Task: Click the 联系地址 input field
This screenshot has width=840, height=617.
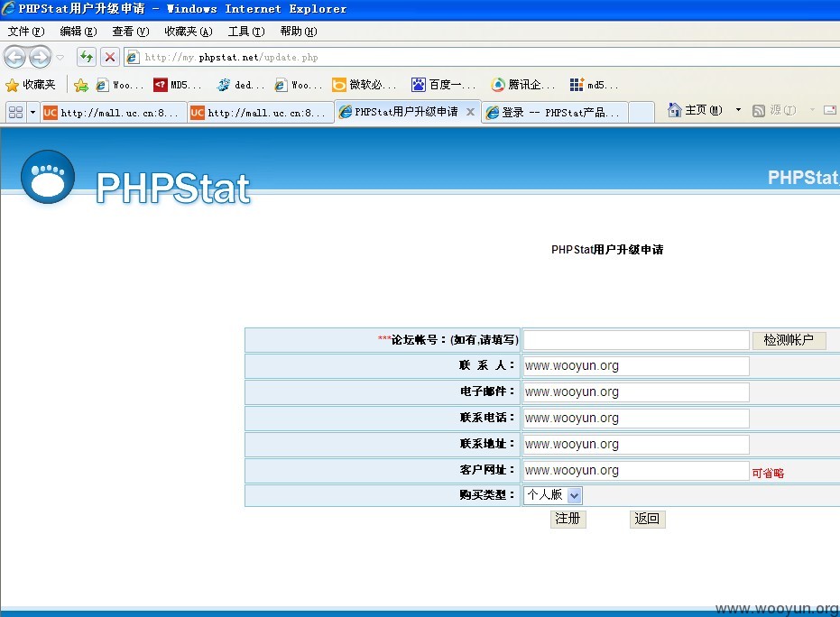Action: click(636, 445)
